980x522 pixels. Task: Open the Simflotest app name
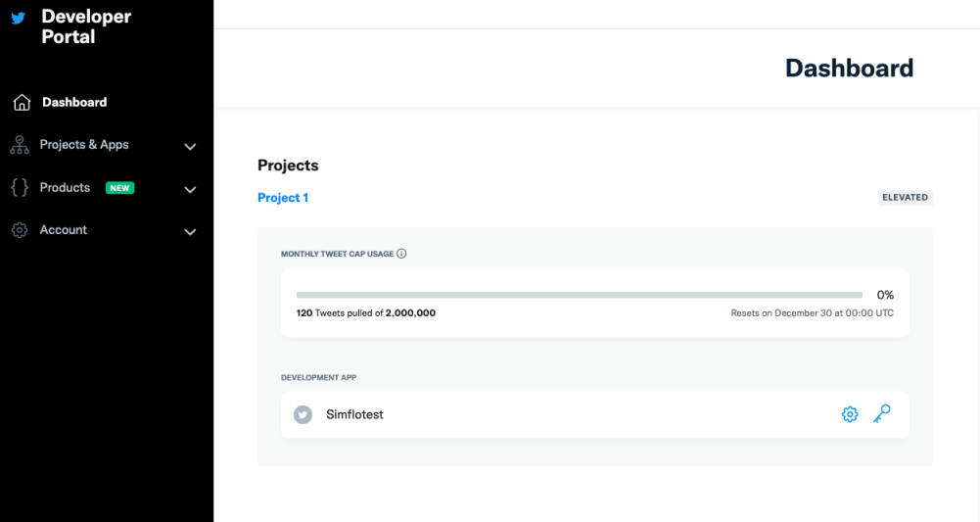tap(354, 415)
